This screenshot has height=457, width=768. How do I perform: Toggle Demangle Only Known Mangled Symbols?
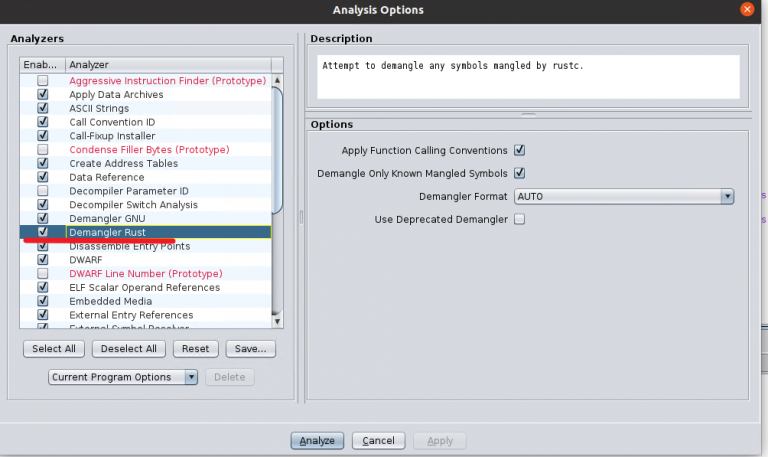(x=519, y=173)
